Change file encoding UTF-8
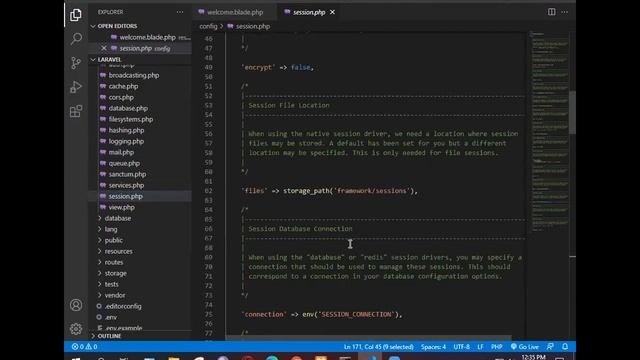This screenshot has width=640, height=360. pos(462,347)
